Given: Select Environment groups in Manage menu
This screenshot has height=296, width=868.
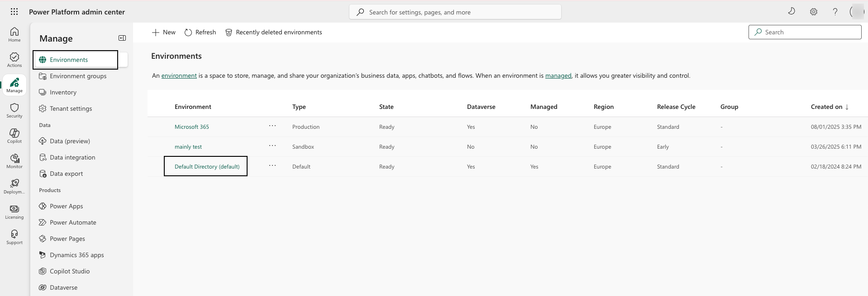Looking at the screenshot, I should pyautogui.click(x=78, y=76).
